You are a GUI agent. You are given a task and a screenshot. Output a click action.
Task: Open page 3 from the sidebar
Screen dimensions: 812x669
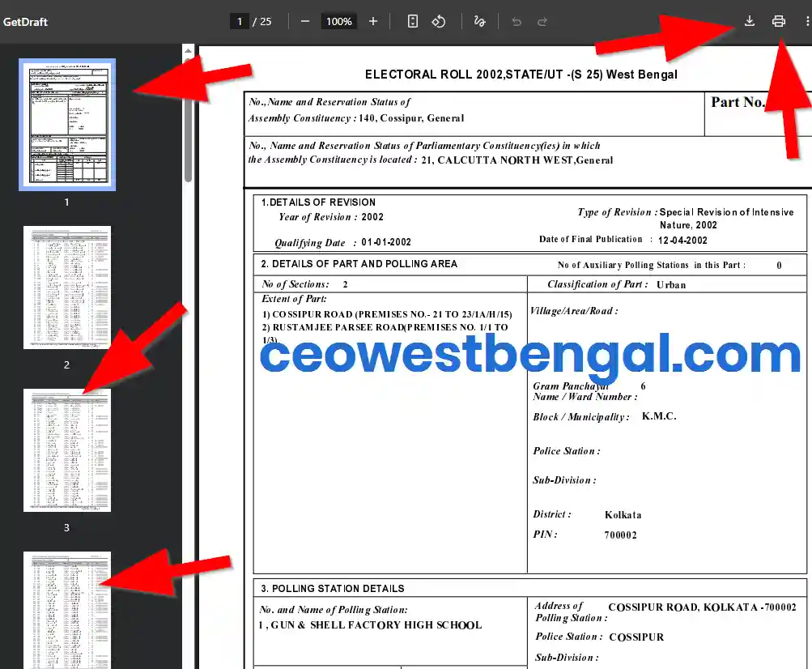66,450
